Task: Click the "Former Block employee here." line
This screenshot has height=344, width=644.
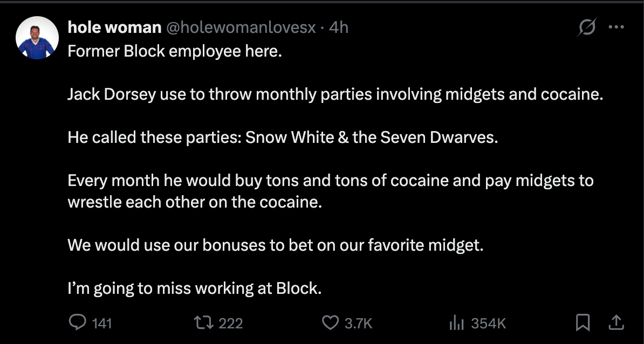Action: tap(175, 52)
